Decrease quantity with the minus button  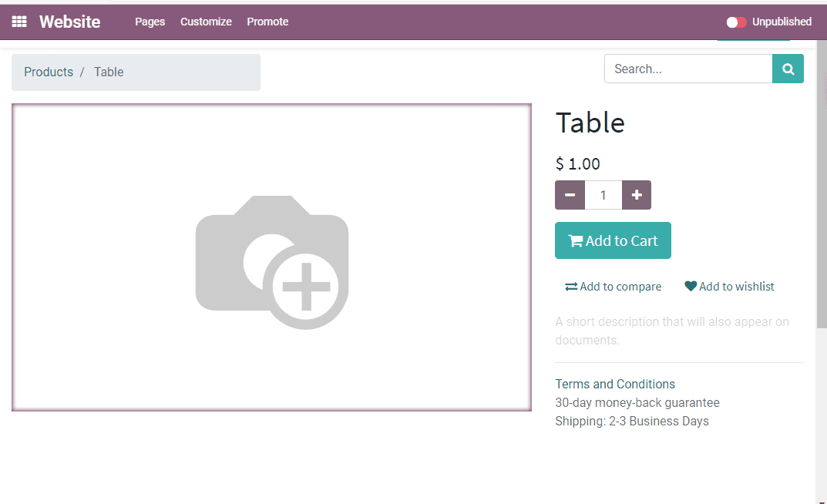coord(570,195)
